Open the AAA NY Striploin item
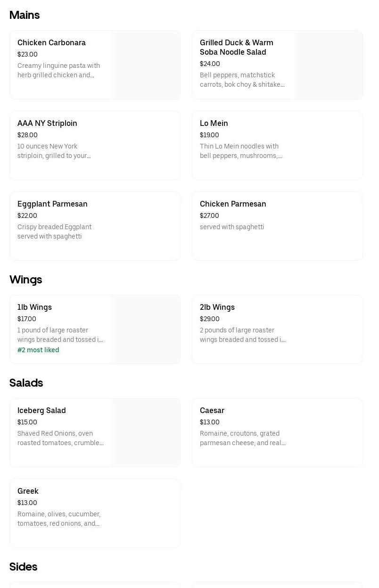The image size is (379, 588). (47, 124)
